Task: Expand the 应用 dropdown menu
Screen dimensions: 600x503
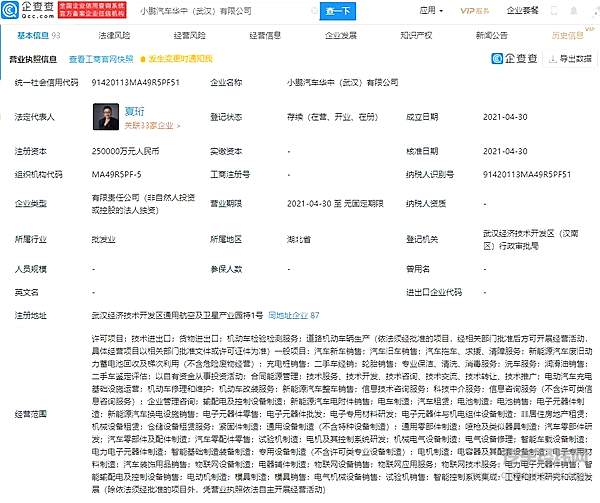Action: tap(431, 11)
